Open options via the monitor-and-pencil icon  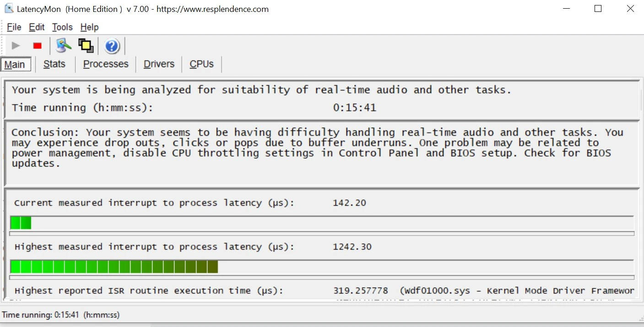click(x=64, y=46)
